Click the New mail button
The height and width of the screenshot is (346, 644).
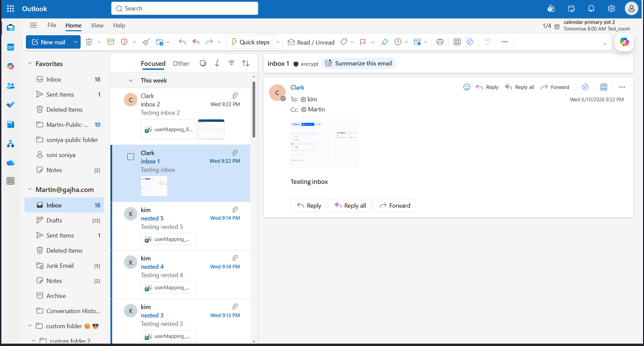(x=49, y=42)
